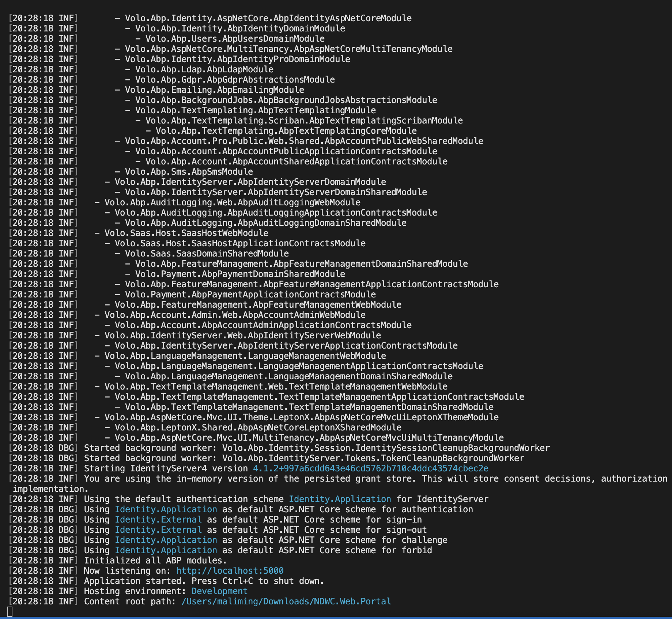Click Identity.Application in the IdentityServer scheme line
The image size is (672, 619).
pyautogui.click(x=340, y=499)
